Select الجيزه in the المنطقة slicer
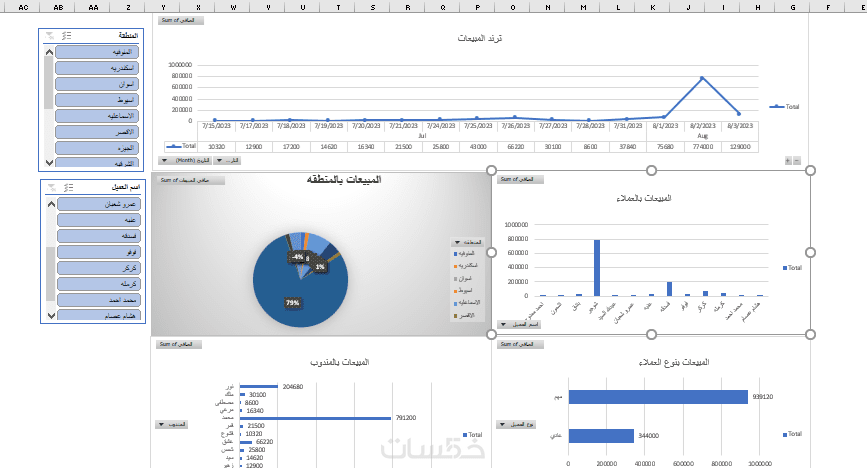 pos(97,148)
